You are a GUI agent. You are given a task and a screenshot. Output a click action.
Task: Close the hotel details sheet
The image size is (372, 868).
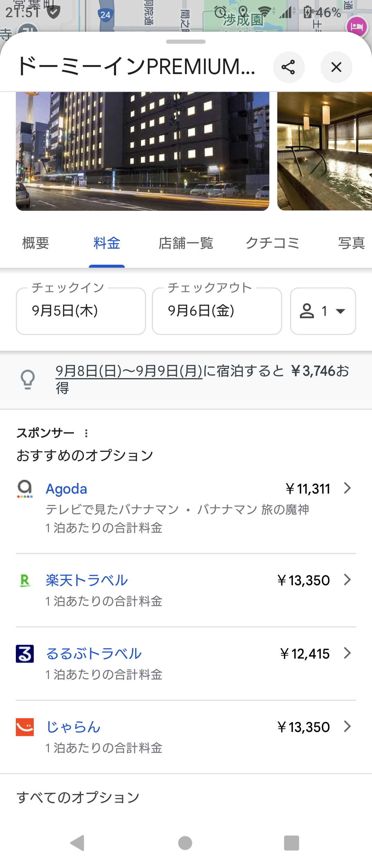pos(336,67)
